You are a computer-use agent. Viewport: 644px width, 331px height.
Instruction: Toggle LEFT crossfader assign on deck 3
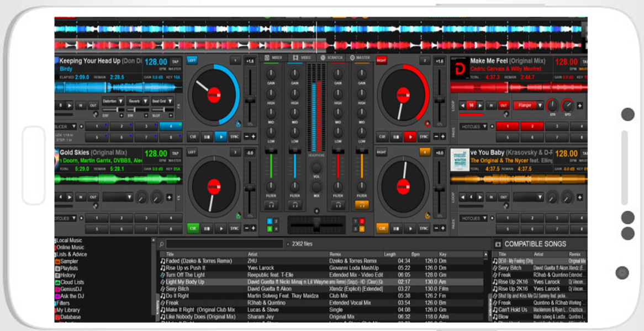coord(192,152)
